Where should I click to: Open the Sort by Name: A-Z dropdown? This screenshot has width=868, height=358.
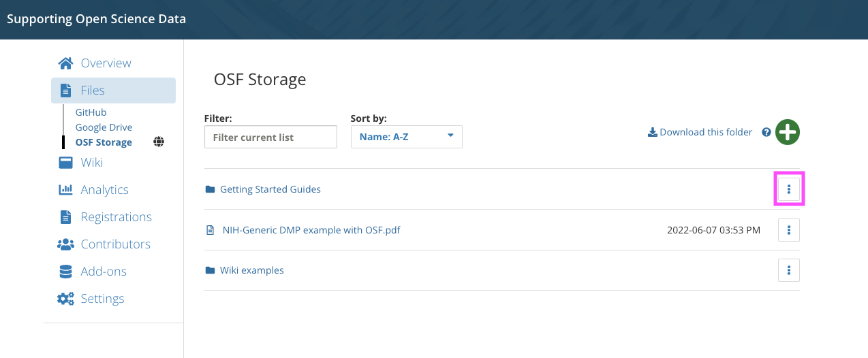[x=406, y=137]
